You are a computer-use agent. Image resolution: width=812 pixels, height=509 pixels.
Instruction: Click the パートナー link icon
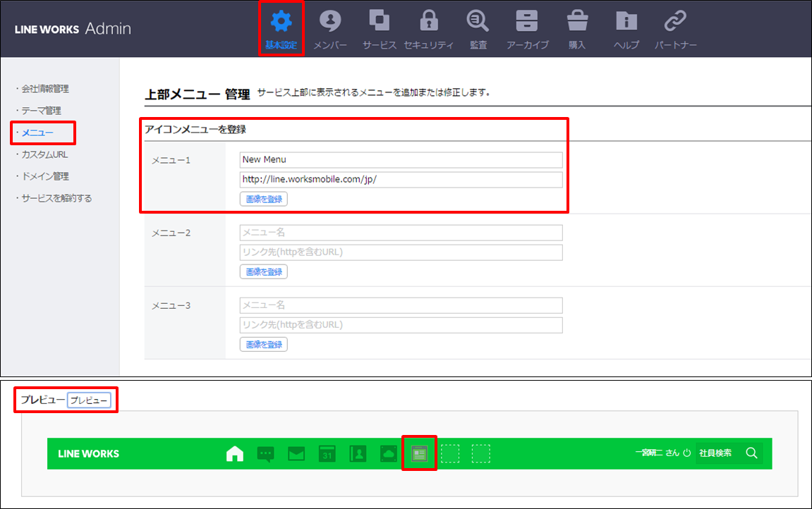(675, 23)
